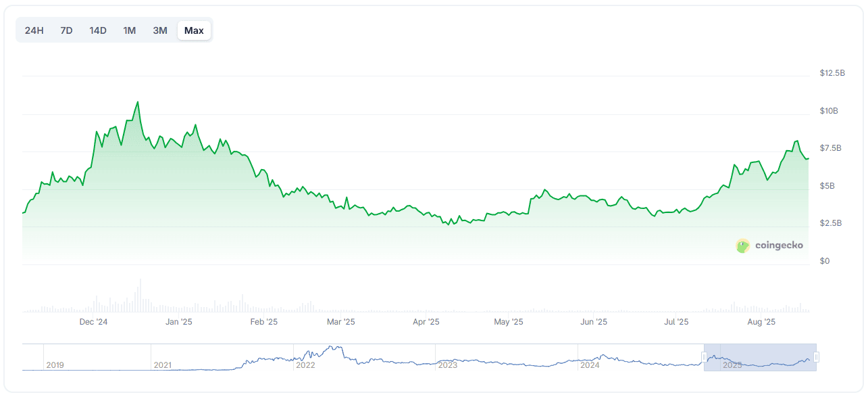Screen dimensions: 868x399
Task: Click the highlighted selection window in navigator
Action: (760, 357)
